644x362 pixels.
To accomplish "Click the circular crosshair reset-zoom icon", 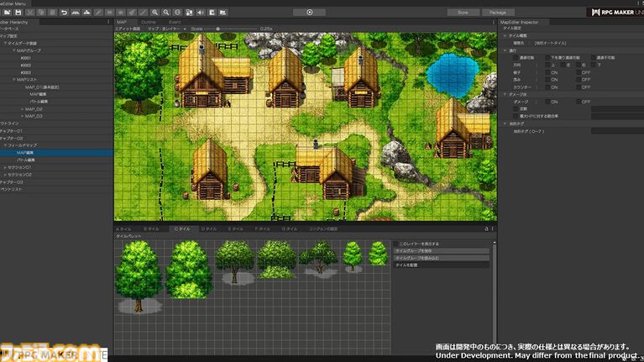I will click(x=177, y=13).
